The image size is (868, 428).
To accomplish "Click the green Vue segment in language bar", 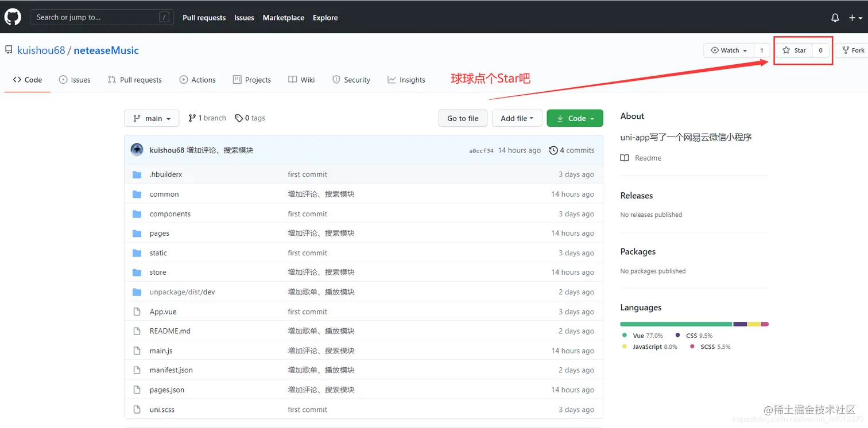I will (x=676, y=324).
